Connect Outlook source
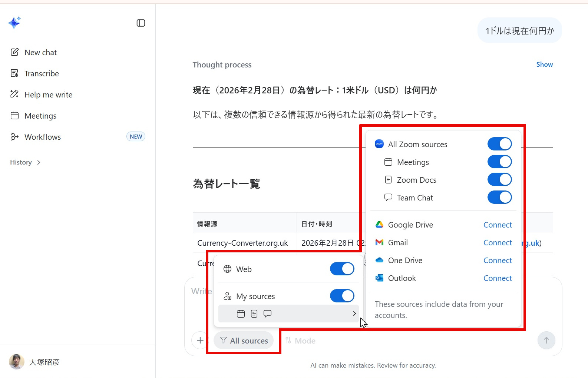The width and height of the screenshot is (588, 378). point(498,278)
